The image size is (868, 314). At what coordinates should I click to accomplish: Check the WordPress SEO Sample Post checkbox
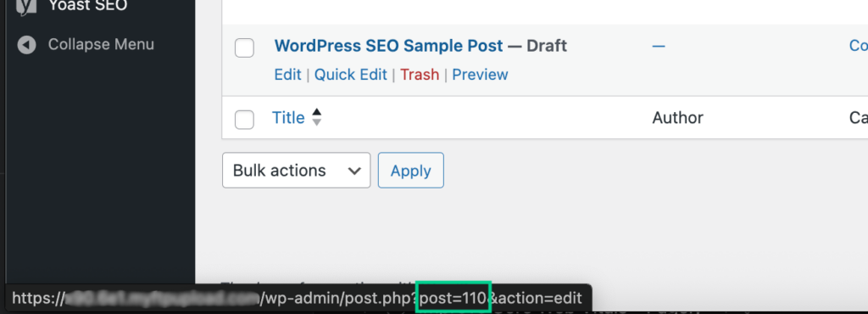[244, 48]
